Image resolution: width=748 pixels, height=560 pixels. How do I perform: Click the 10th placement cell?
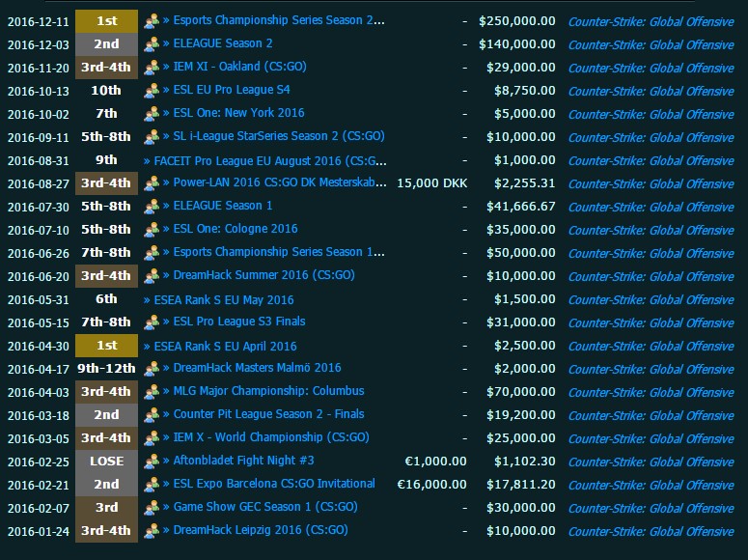[106, 90]
